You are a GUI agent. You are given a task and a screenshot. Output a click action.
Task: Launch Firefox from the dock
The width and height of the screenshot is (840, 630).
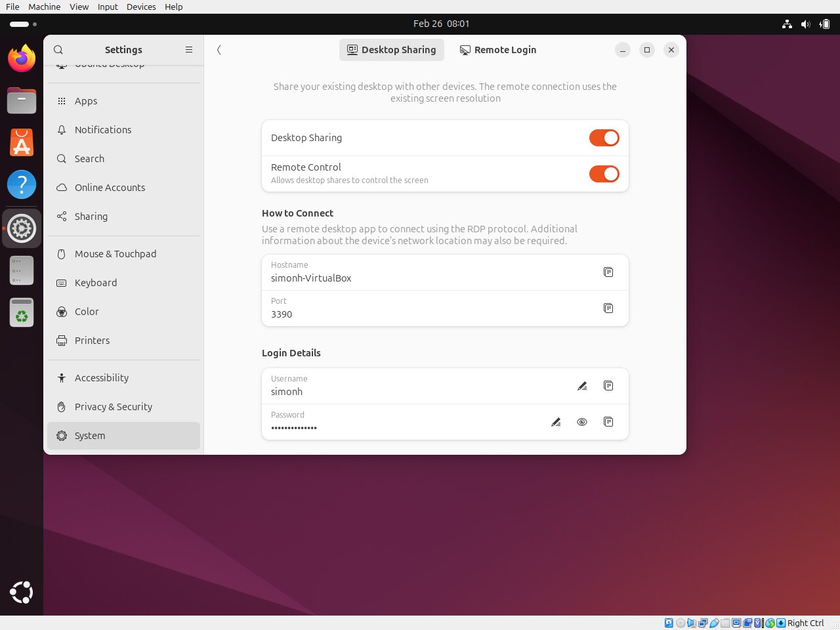tap(22, 59)
